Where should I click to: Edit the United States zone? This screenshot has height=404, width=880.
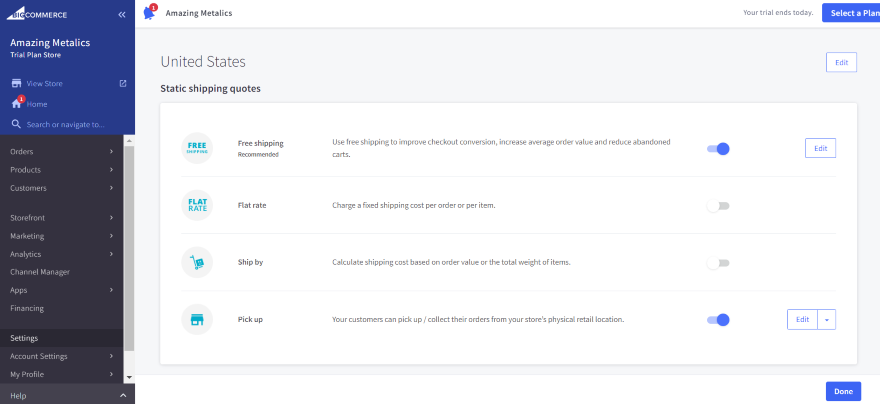tap(841, 62)
